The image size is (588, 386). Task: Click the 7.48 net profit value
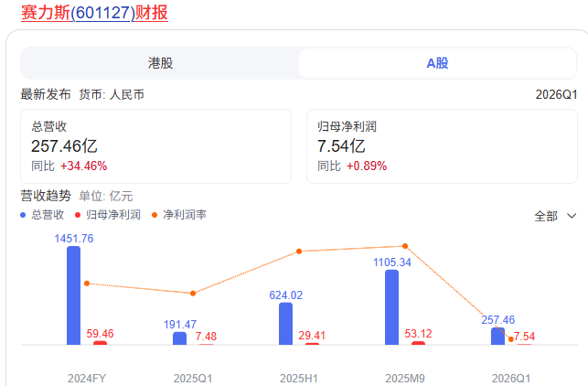pyautogui.click(x=206, y=336)
